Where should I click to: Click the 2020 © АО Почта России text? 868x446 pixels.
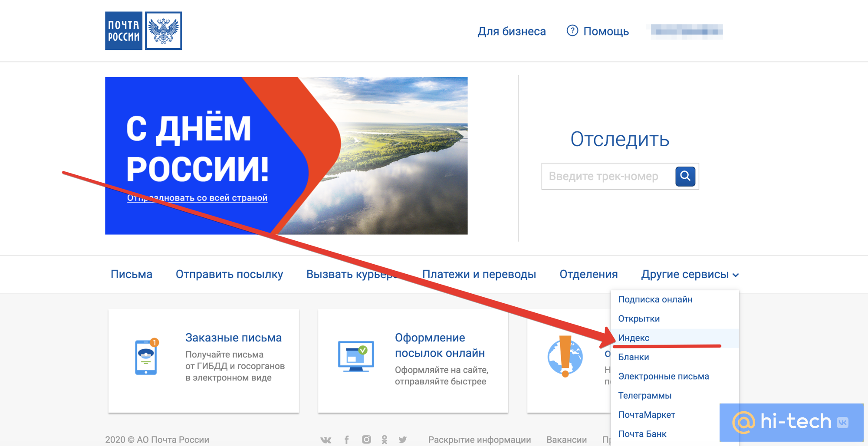pyautogui.click(x=157, y=439)
